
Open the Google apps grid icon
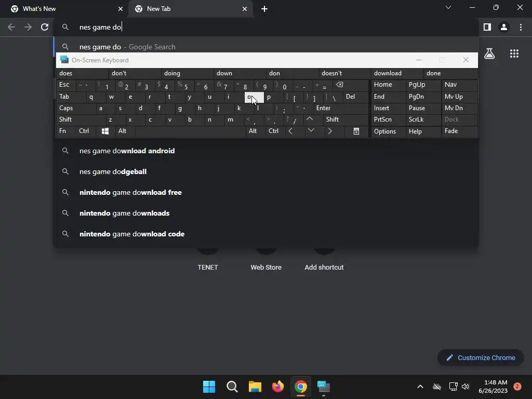coord(514,54)
